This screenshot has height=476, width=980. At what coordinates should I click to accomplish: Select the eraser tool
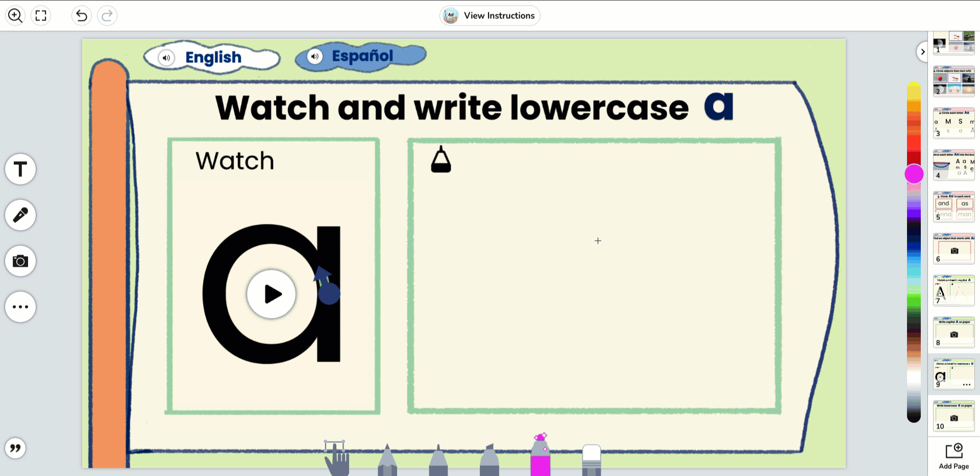click(x=592, y=460)
